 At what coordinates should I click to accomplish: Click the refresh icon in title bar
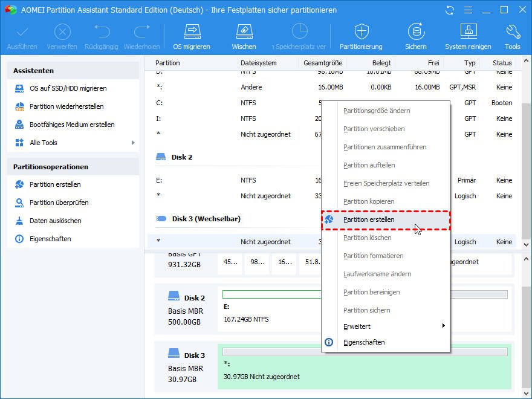(x=450, y=10)
